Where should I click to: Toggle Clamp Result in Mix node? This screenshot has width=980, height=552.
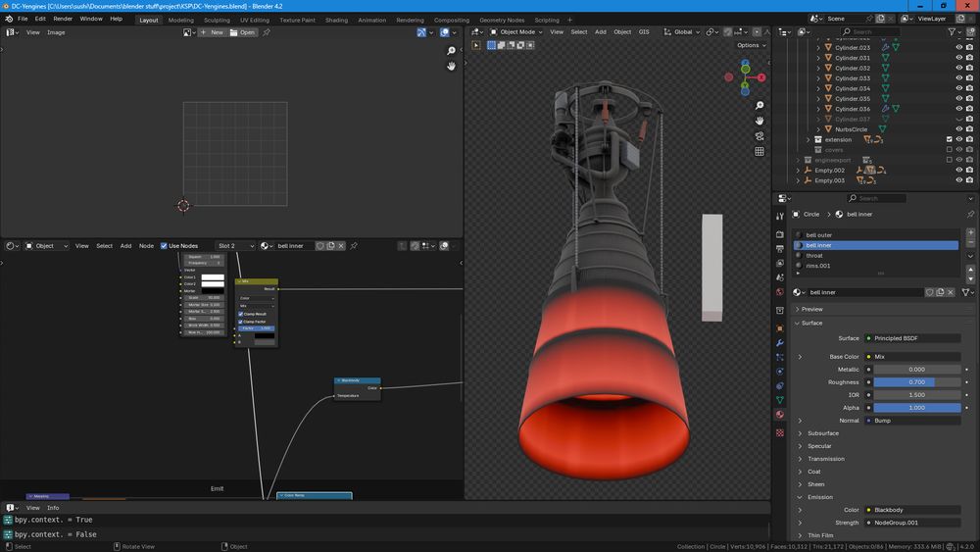[241, 314]
